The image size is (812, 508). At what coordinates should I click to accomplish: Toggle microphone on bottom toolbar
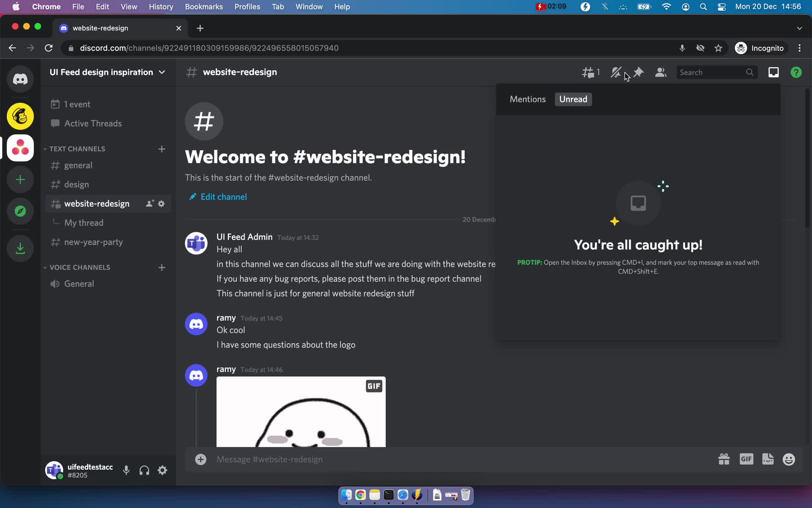point(126,471)
